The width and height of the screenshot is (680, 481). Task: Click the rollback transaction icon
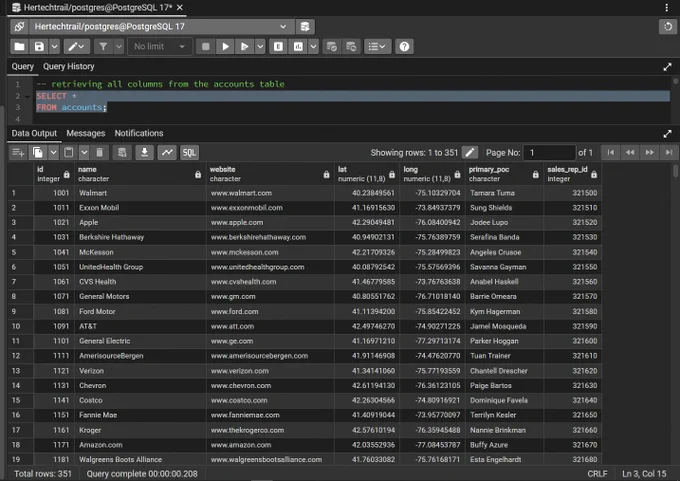click(x=351, y=46)
